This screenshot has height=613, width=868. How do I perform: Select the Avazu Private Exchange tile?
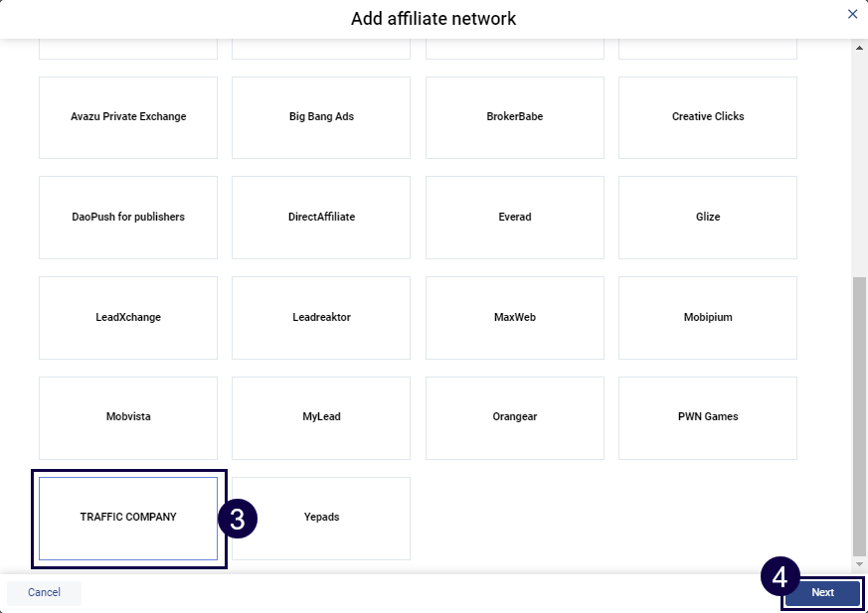[128, 117]
